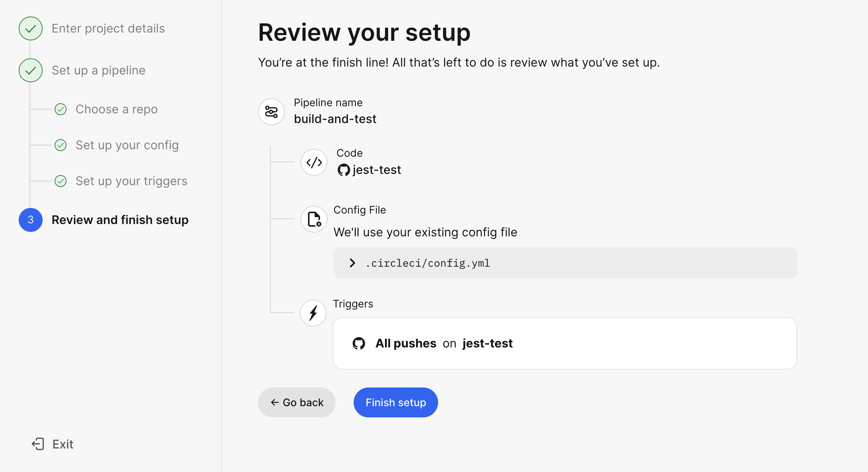Open the Review and finish setup step

click(120, 220)
